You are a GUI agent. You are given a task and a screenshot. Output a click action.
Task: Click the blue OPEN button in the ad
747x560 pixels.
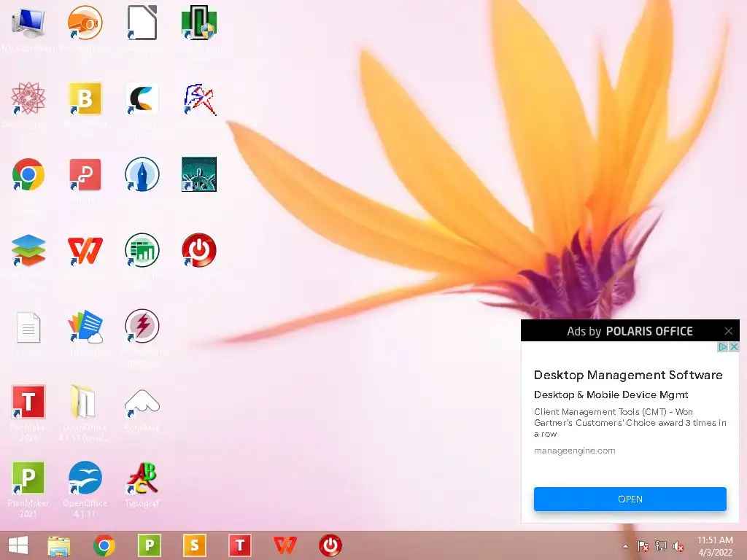pyautogui.click(x=630, y=499)
